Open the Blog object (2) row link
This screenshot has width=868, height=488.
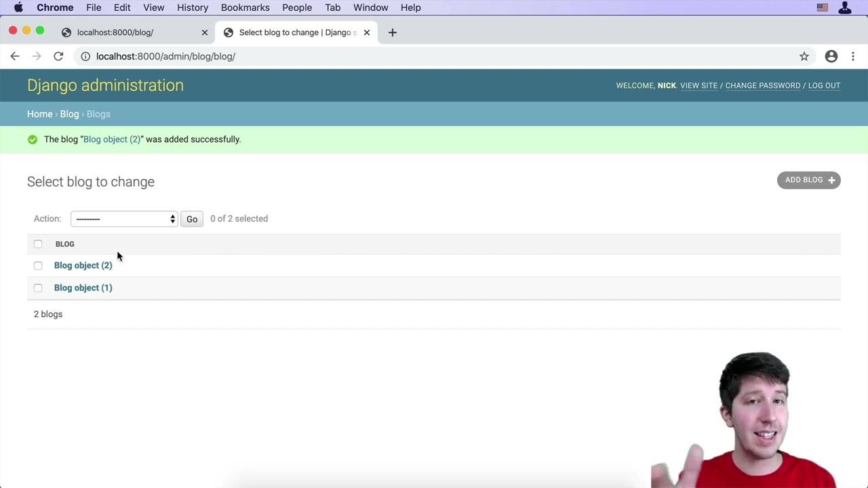coord(83,266)
